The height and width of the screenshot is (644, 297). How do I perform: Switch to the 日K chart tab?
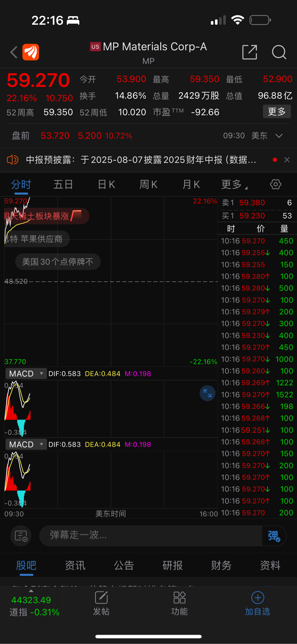tap(106, 184)
